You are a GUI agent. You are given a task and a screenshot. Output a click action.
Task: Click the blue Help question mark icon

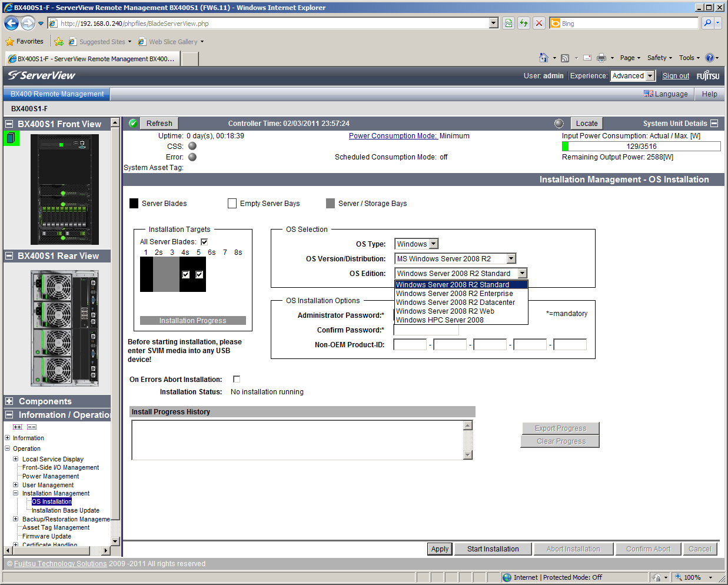click(x=709, y=58)
